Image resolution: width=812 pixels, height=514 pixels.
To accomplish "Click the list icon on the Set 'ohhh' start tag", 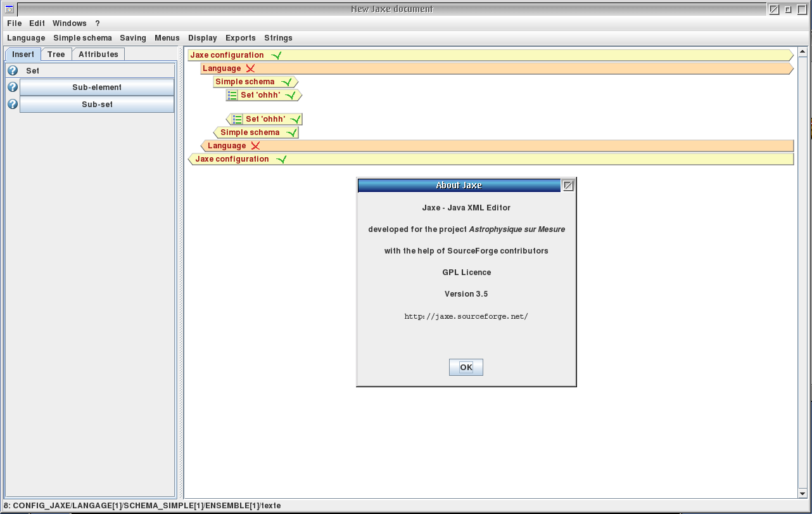I will pos(232,95).
